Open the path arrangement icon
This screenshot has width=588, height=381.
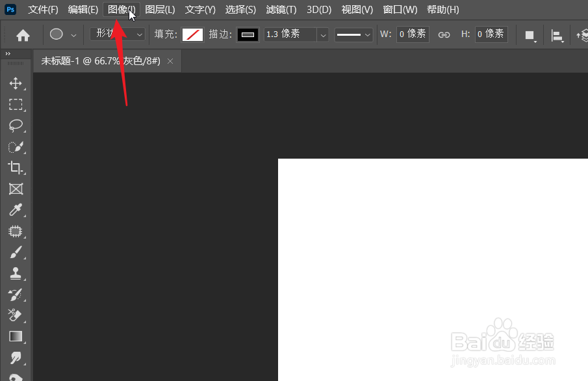point(582,36)
